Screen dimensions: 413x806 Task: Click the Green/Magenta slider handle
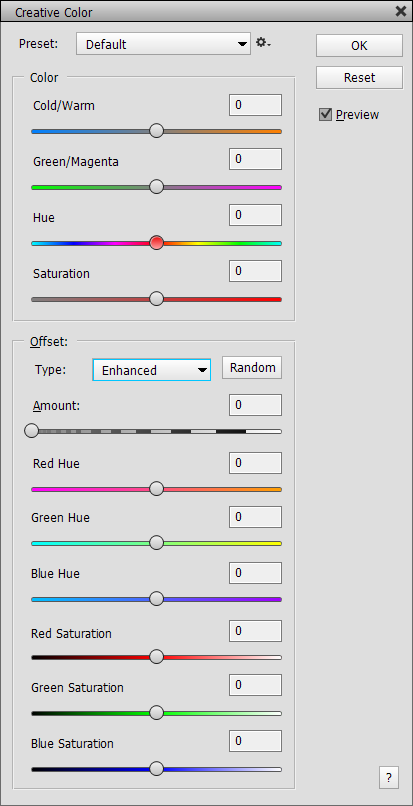coord(156,187)
